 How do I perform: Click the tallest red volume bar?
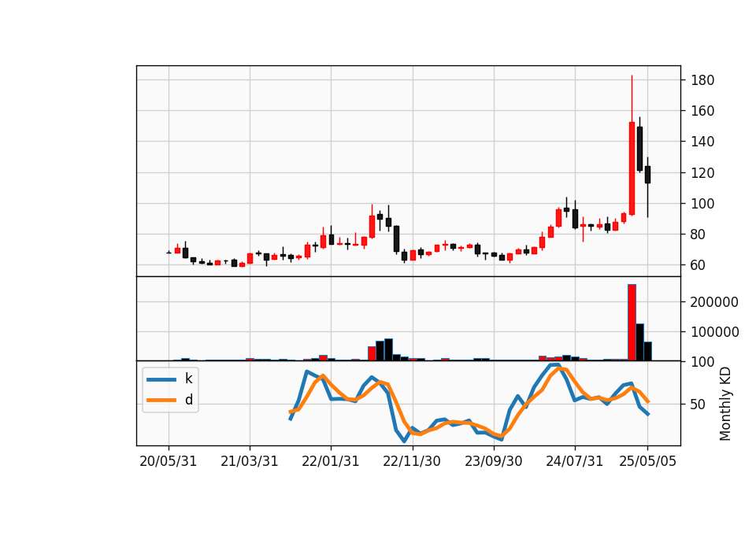point(632,323)
